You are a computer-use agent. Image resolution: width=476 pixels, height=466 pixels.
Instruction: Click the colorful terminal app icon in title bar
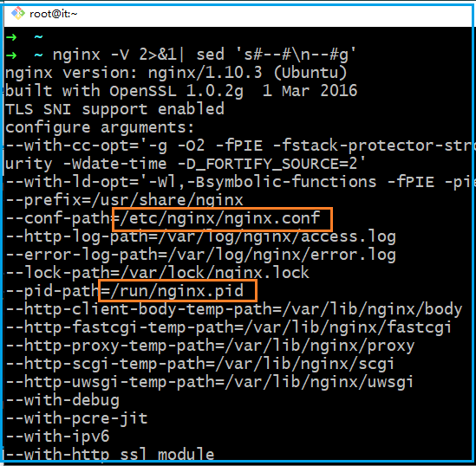point(18,13)
